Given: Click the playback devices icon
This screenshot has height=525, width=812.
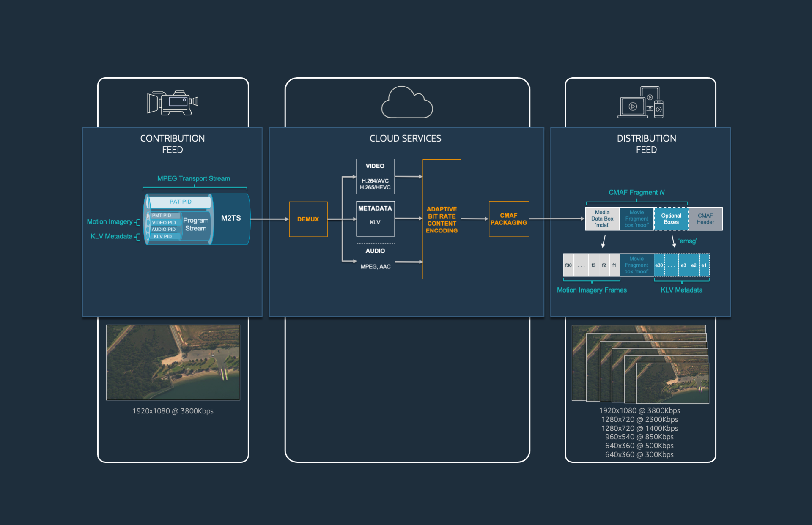Looking at the screenshot, I should [640, 103].
